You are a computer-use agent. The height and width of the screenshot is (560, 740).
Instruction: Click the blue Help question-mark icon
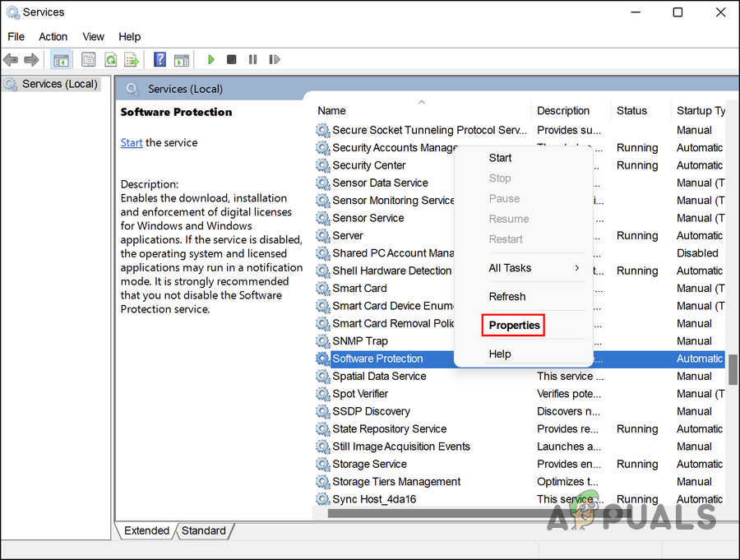(160, 59)
